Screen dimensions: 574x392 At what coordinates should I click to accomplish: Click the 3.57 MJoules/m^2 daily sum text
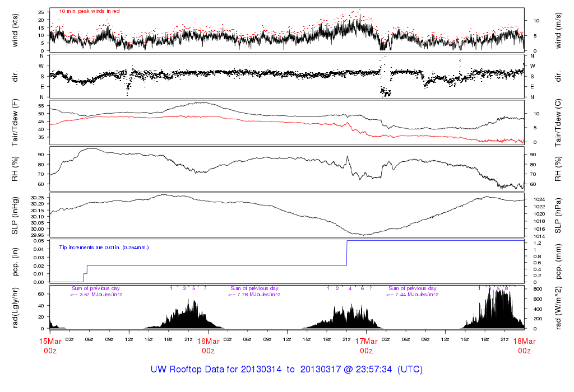coord(96,295)
